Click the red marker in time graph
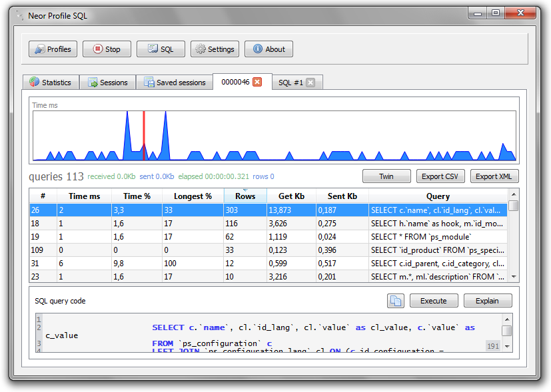Viewport: 551px width, 392px height. [144, 136]
